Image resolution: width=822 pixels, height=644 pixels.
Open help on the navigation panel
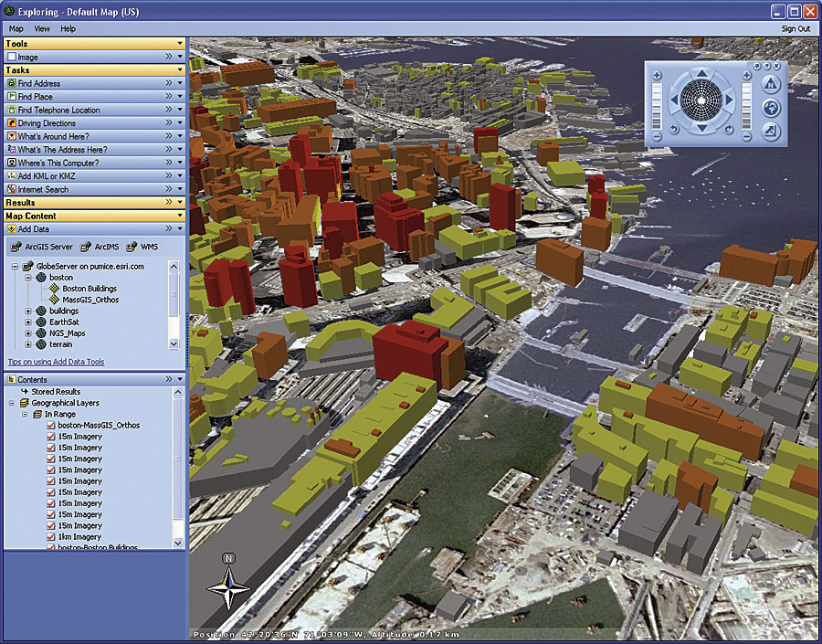tap(766, 66)
